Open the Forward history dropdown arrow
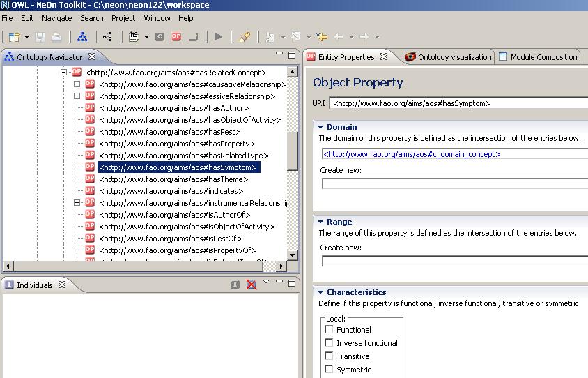This screenshot has height=378, width=588. pos(377,37)
